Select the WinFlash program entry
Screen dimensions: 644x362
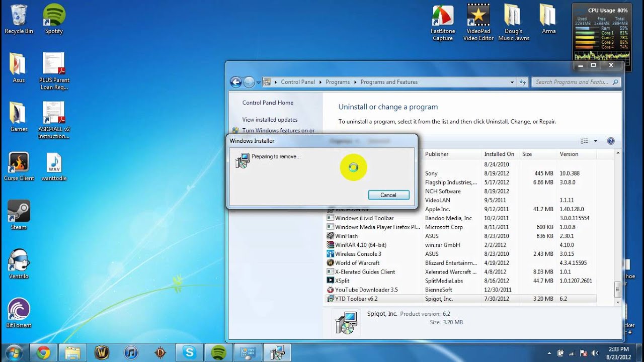click(461, 236)
